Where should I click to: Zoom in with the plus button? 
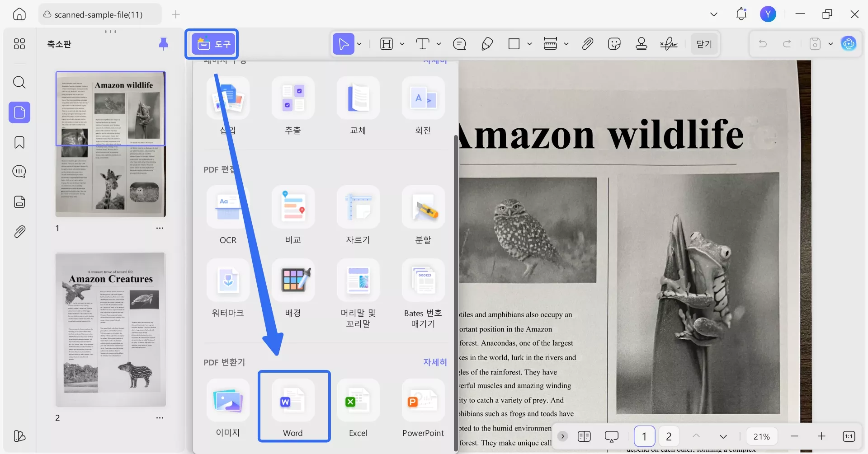point(821,436)
